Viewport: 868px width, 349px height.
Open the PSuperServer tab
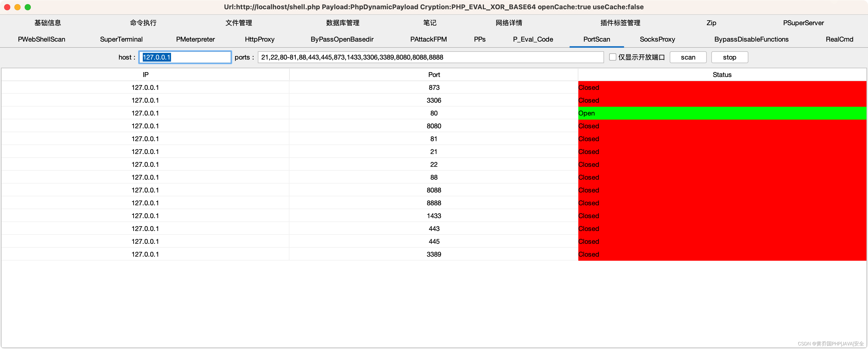(803, 23)
